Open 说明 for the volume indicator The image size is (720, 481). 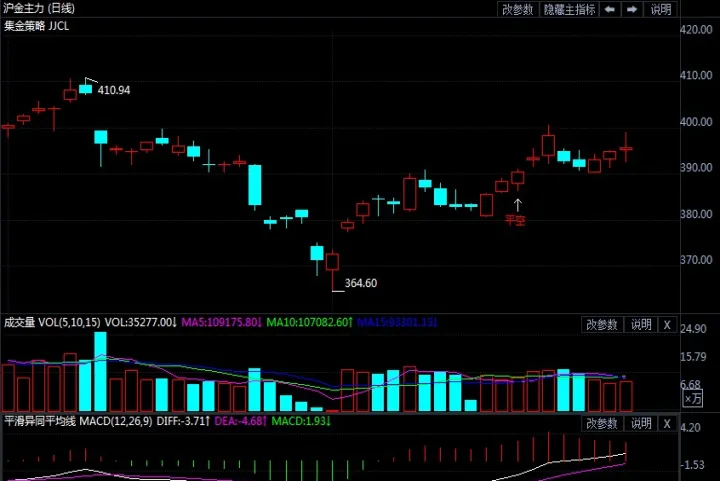[640, 324]
